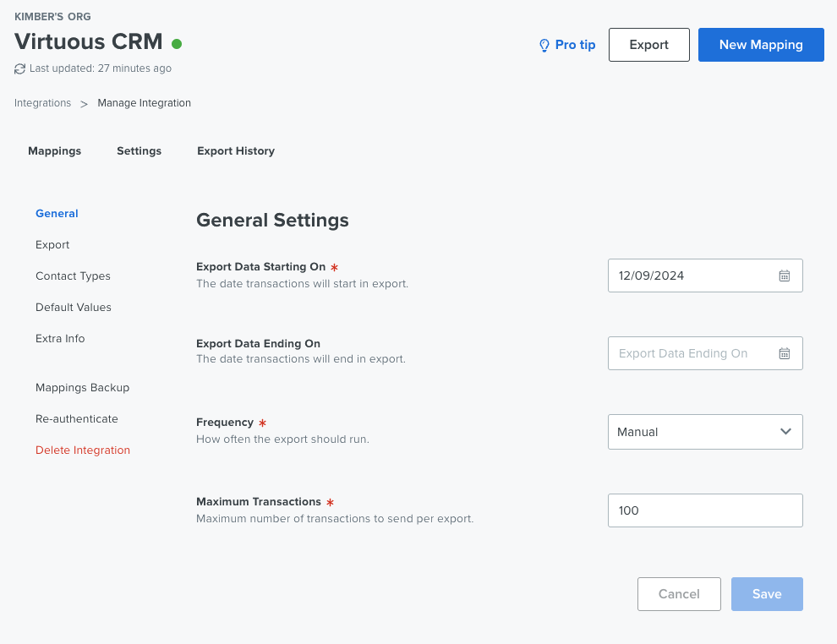The height and width of the screenshot is (644, 837).
Task: Expand the Frequency dropdown arrow
Action: [785, 432]
